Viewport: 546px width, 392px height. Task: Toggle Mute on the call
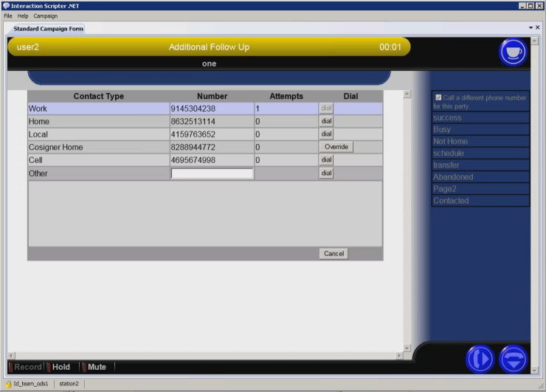96,367
